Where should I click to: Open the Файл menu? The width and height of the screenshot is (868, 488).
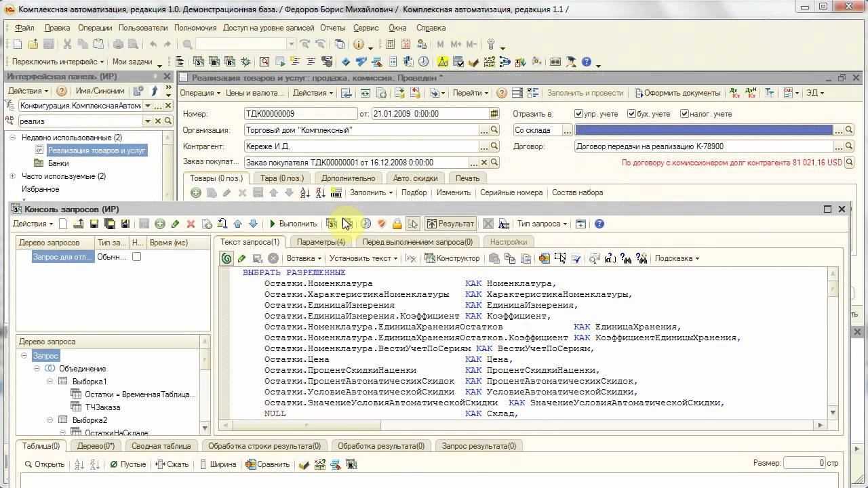(x=24, y=28)
